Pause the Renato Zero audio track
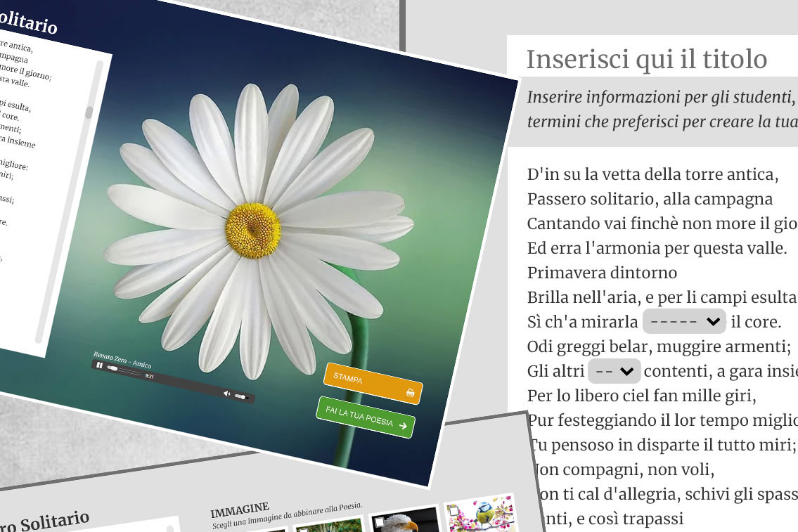Image resolution: width=798 pixels, height=532 pixels. pos(99,365)
